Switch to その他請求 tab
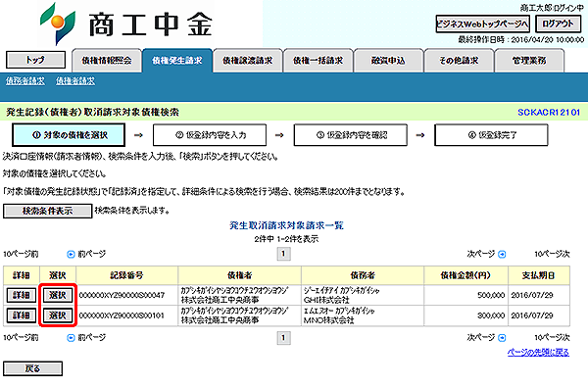The image size is (588, 388). click(459, 61)
